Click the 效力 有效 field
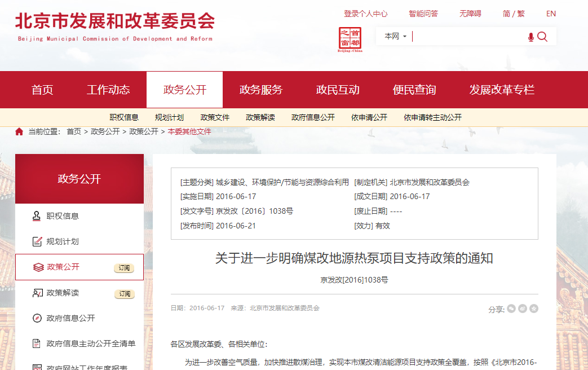This screenshot has height=370, width=588. [x=372, y=226]
